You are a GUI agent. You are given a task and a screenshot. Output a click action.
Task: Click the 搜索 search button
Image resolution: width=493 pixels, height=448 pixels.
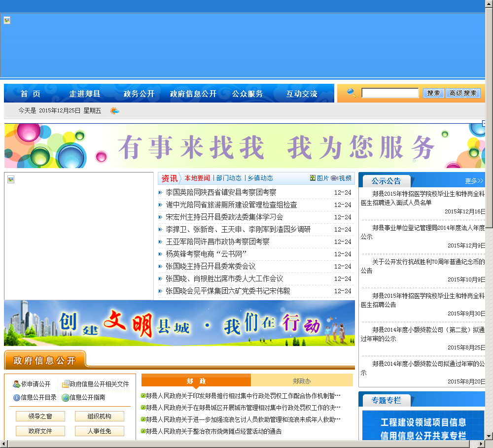(433, 93)
